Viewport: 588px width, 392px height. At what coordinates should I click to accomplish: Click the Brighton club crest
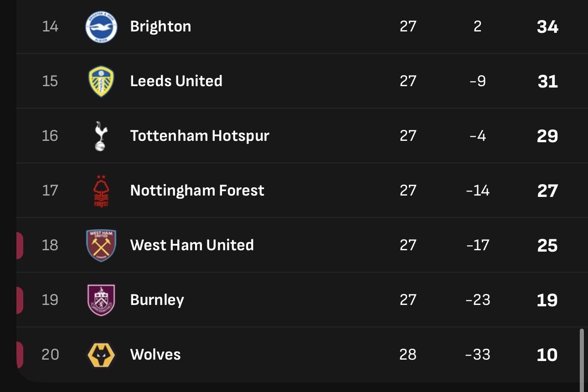pyautogui.click(x=101, y=27)
